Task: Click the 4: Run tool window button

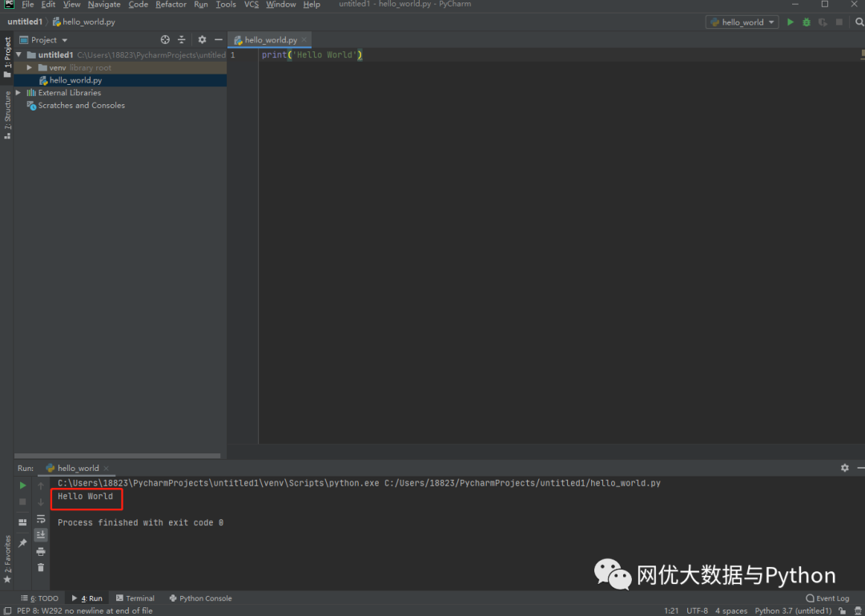Action: point(87,598)
